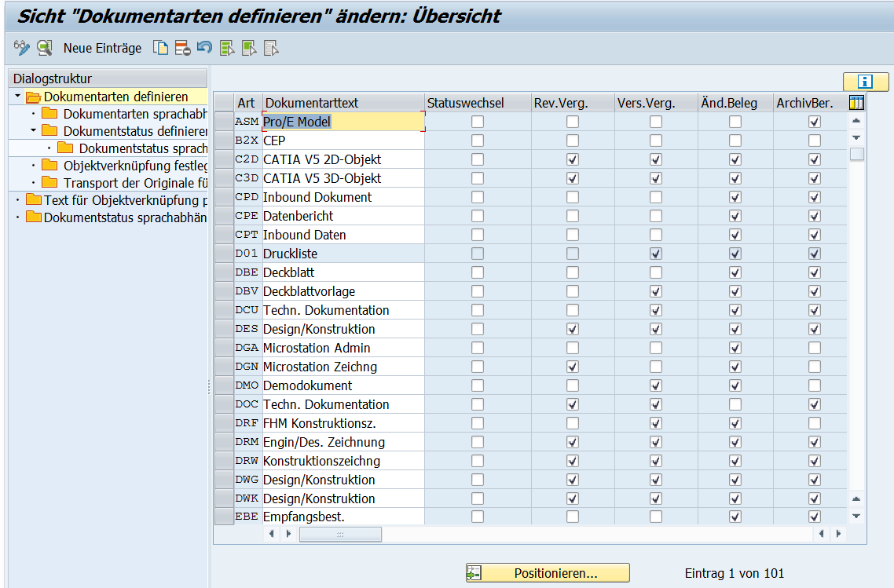Click the select-all corner cell of table
This screenshot has width=894, height=588.
click(224, 103)
